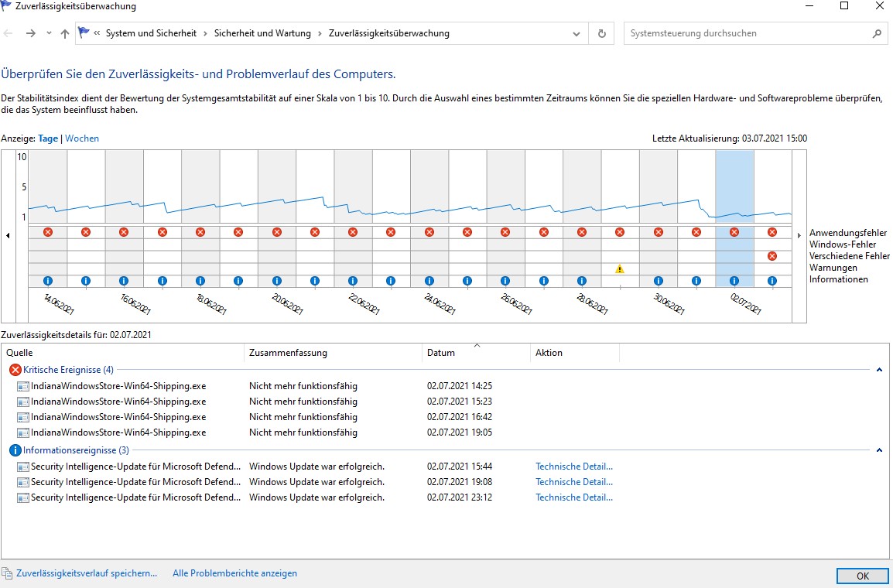Select application error icon for 20.06.2021

pyautogui.click(x=277, y=232)
